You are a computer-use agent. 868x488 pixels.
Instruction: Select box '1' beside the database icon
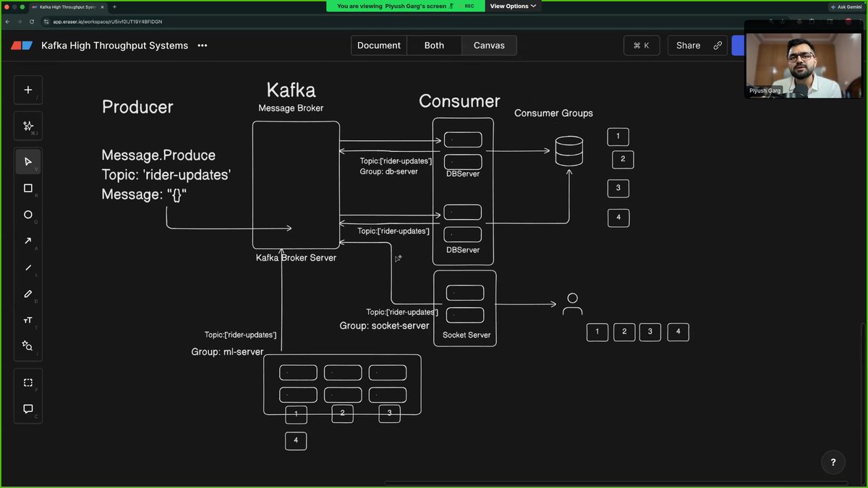coord(618,137)
